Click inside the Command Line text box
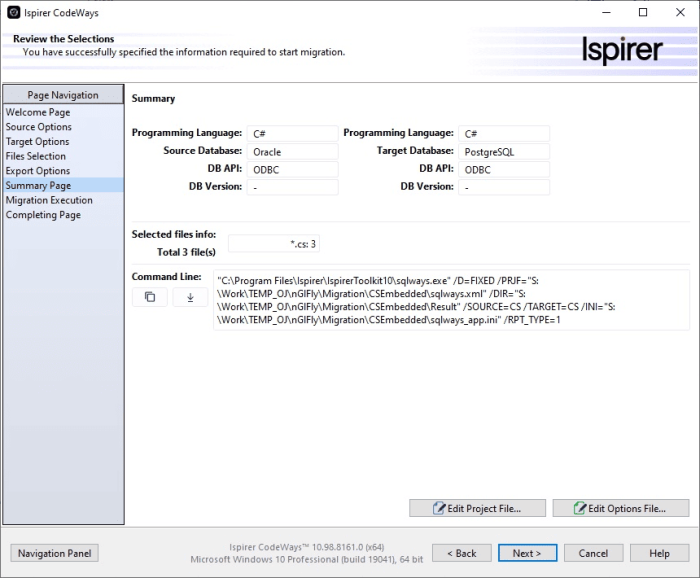 (450, 299)
